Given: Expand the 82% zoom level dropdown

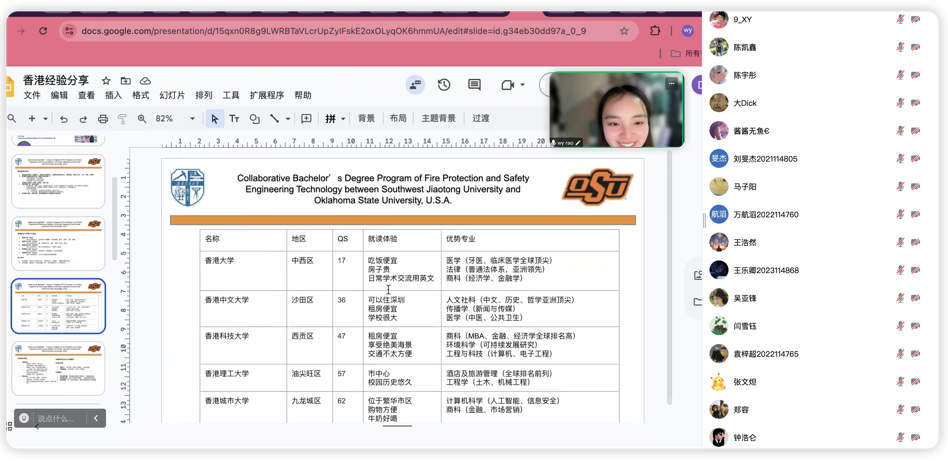Looking at the screenshot, I should coord(193,119).
